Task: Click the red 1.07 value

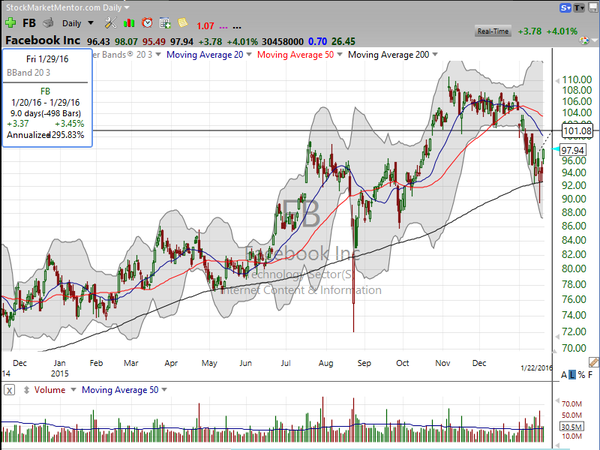Action: (x=205, y=26)
